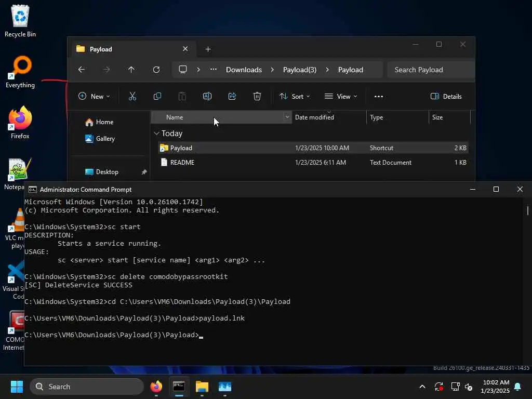Viewport: 532px width, 399px height.
Task: Open the Windows Start menu
Action: point(17,387)
